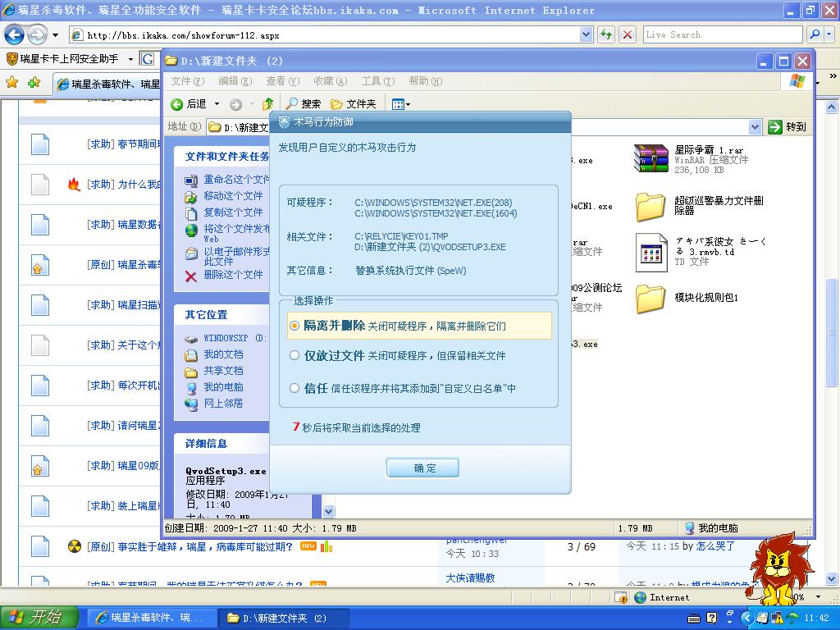Open the 帮助(H) menu in Explorer window
Viewport: 840px width, 630px height.
pyautogui.click(x=426, y=81)
